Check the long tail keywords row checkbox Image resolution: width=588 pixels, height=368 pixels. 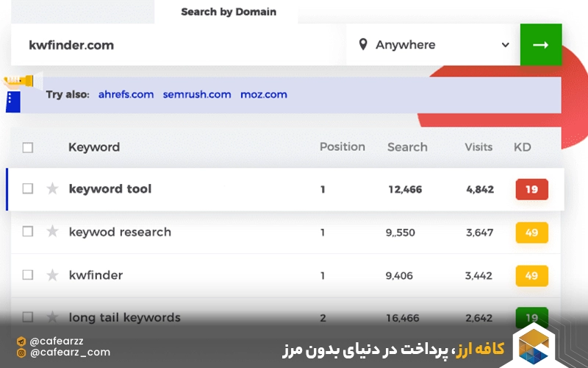tap(28, 317)
